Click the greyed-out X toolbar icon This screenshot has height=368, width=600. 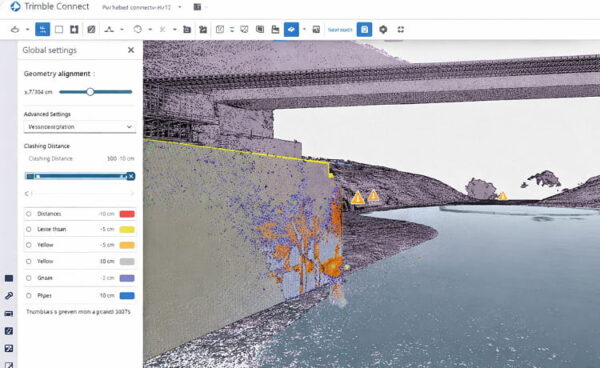tap(163, 29)
